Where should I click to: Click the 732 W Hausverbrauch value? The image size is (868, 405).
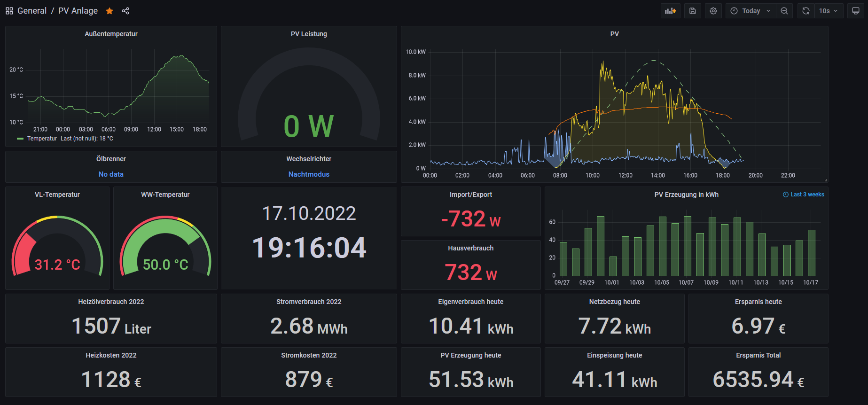pos(471,273)
